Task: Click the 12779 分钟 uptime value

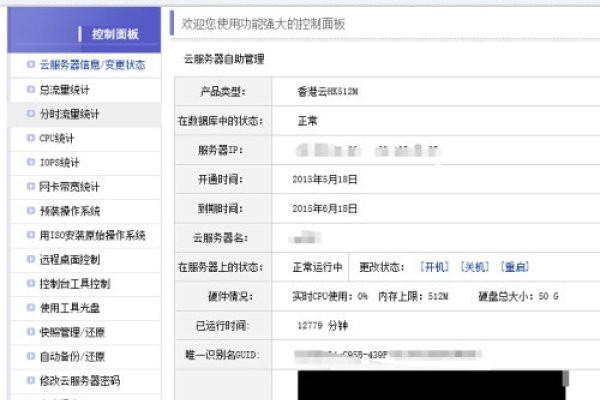Action: 323,325
